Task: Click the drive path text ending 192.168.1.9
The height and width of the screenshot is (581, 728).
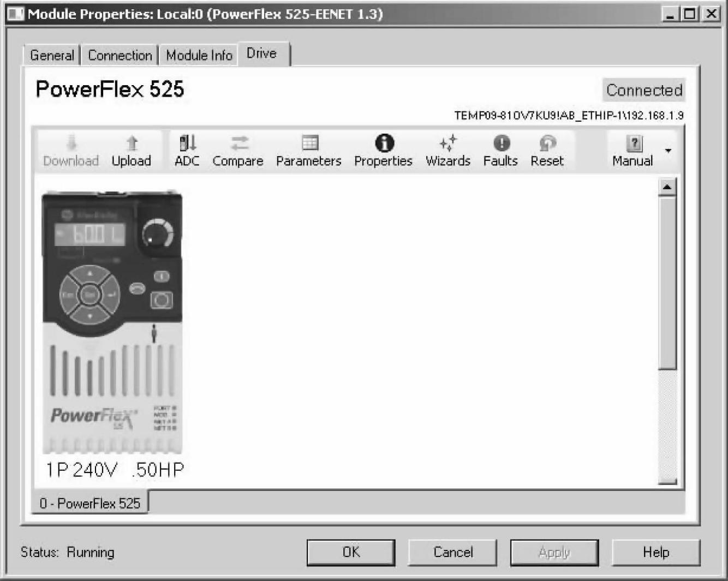Action: [569, 116]
